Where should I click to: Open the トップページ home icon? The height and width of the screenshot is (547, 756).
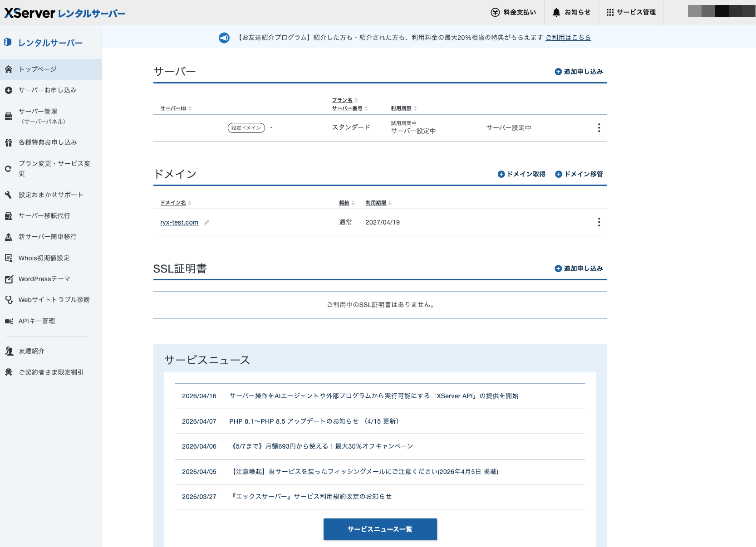pos(8,69)
